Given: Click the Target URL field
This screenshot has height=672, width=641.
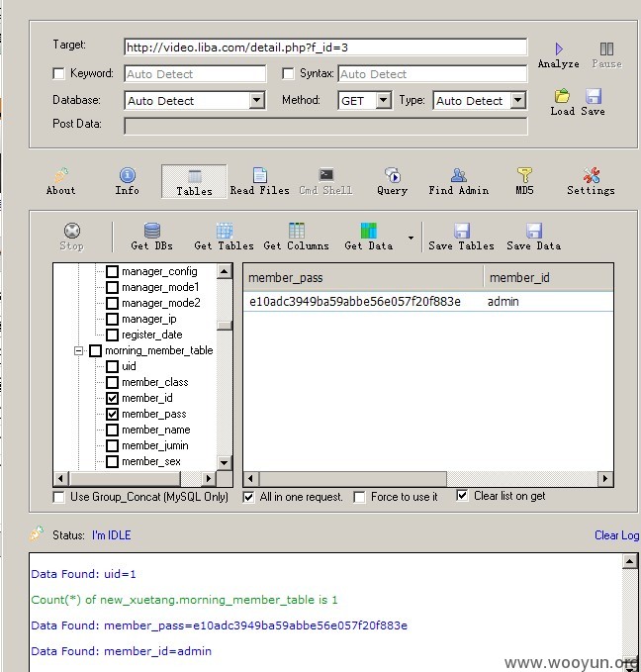Looking at the screenshot, I should coord(325,48).
